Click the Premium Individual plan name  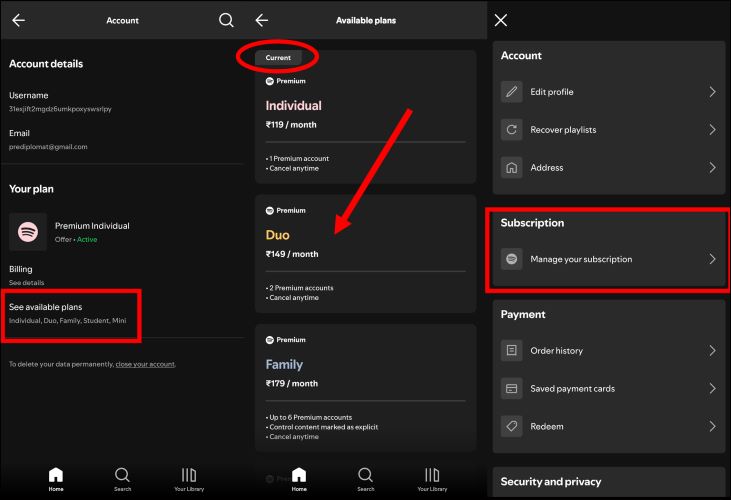[92, 226]
